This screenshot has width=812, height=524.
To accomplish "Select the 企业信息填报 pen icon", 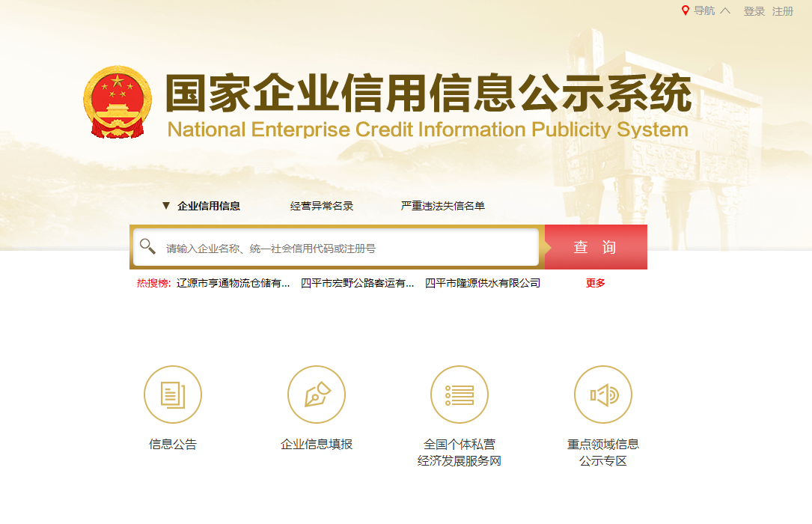I will [x=316, y=394].
